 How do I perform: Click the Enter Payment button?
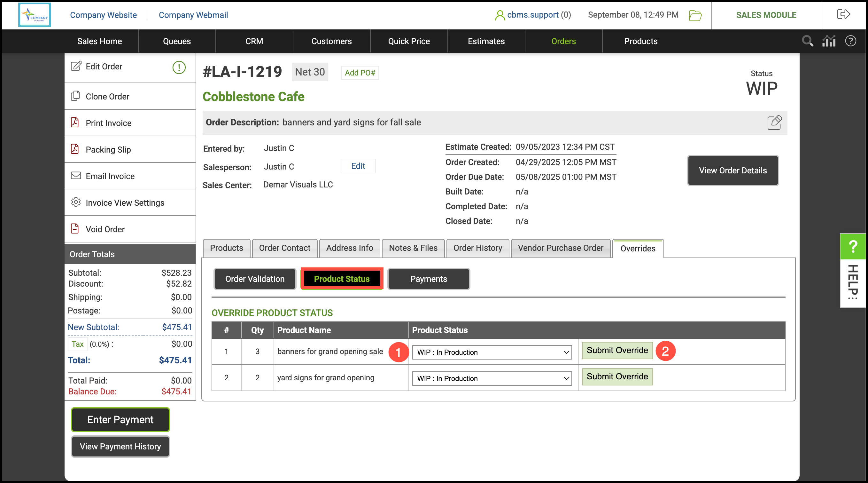pos(120,420)
